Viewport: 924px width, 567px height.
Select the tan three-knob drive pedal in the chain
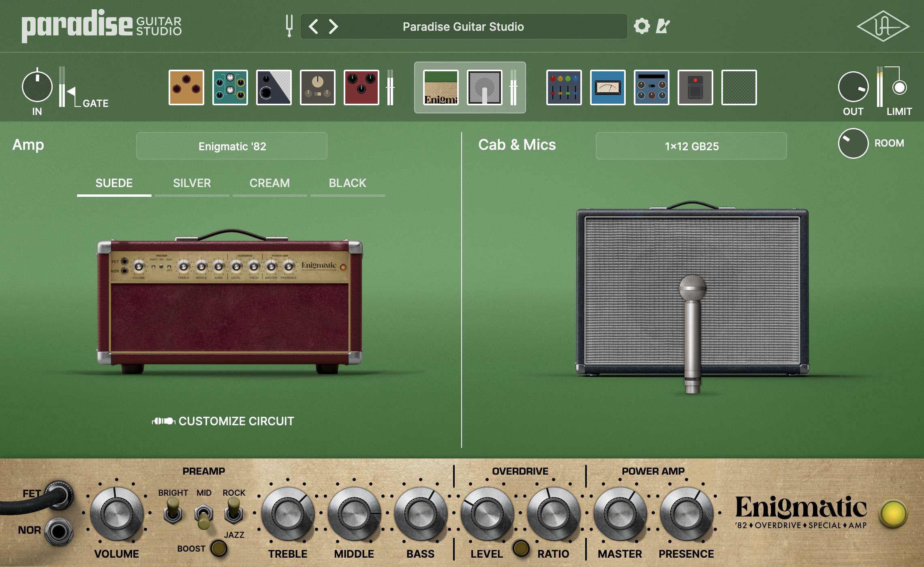click(x=186, y=87)
